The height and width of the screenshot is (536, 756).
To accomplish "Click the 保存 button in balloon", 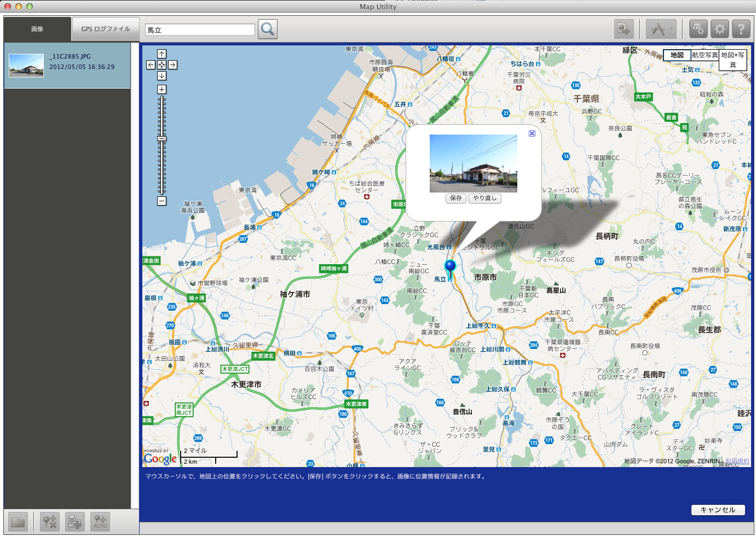I will click(456, 198).
